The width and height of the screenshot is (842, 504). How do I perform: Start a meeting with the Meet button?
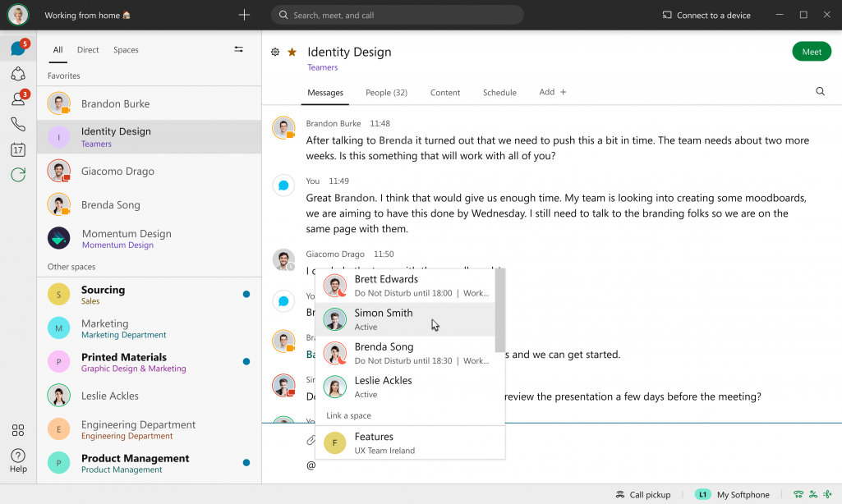coord(811,51)
